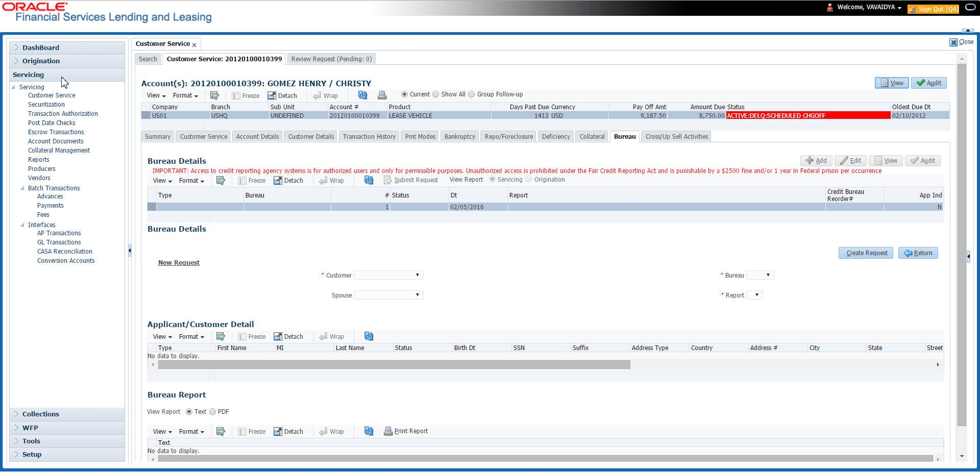The height and width of the screenshot is (472, 980).
Task: Click the Bureau Report horizontal scrollbar
Action: pos(545,459)
